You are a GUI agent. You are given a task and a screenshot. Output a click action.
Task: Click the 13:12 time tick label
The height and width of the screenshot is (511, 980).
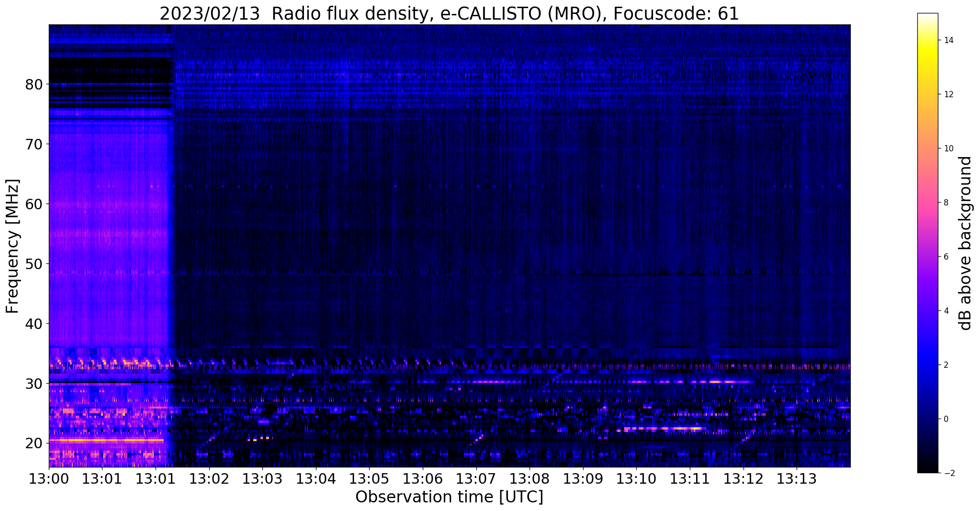[743, 478]
